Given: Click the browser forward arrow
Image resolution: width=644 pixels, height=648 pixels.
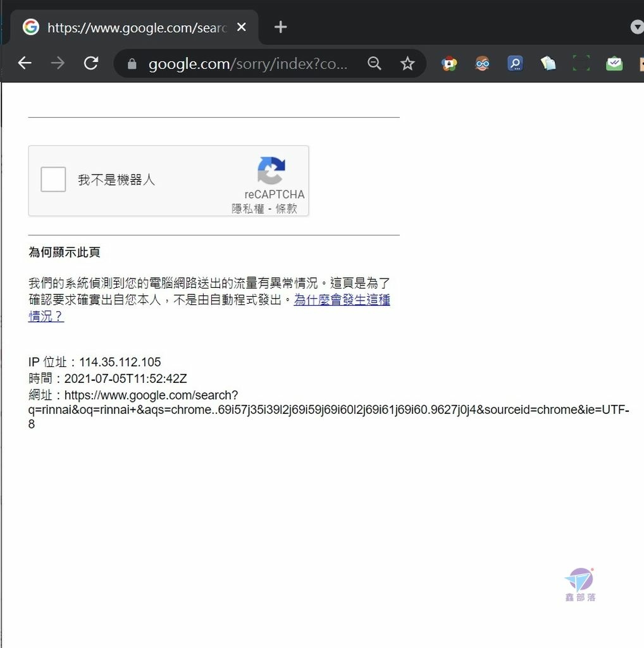Looking at the screenshot, I should click(58, 63).
